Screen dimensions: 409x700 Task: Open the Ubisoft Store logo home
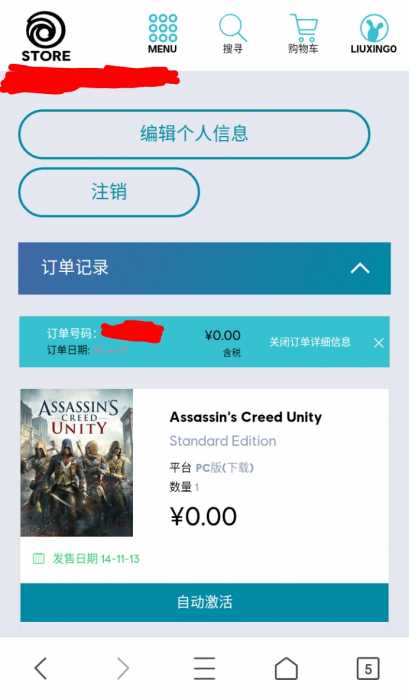(x=46, y=37)
